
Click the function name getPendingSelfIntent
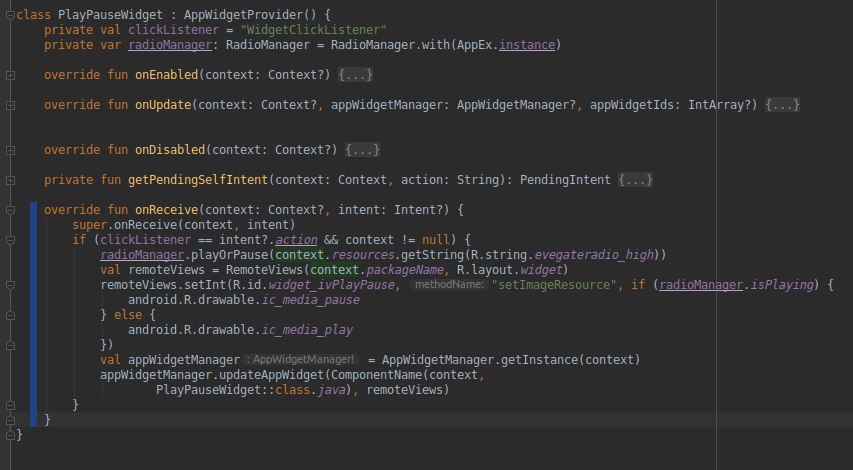198,180
